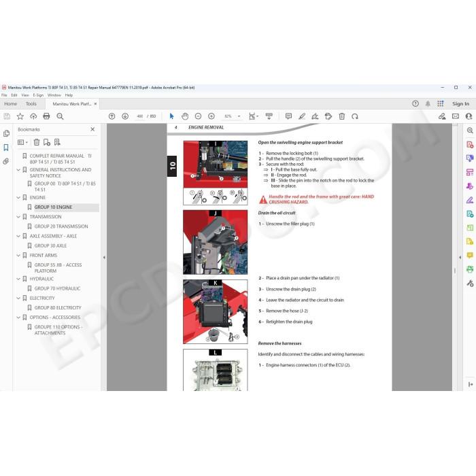The width and height of the screenshot is (476, 476).
Task: Open the File menu
Action: pos(4,95)
